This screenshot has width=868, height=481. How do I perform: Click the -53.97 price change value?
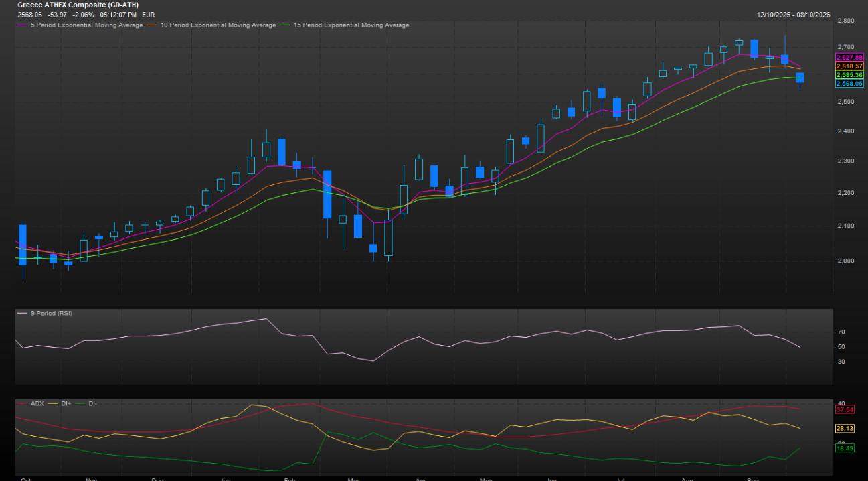pyautogui.click(x=58, y=14)
